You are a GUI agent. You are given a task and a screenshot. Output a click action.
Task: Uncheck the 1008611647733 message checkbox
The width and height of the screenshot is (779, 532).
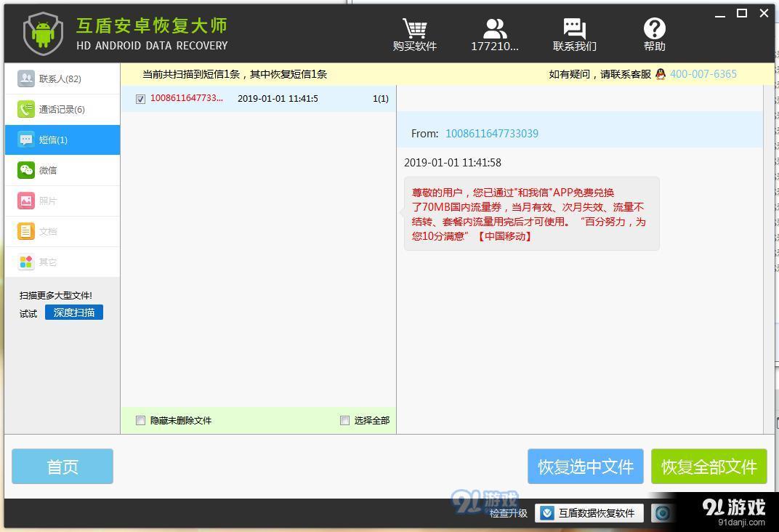(x=140, y=99)
